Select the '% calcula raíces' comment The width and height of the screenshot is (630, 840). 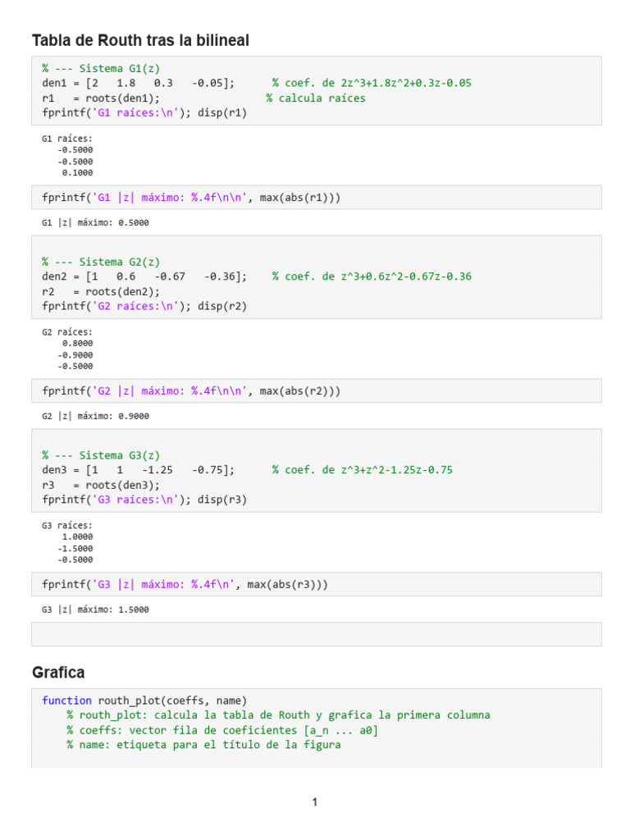[316, 98]
